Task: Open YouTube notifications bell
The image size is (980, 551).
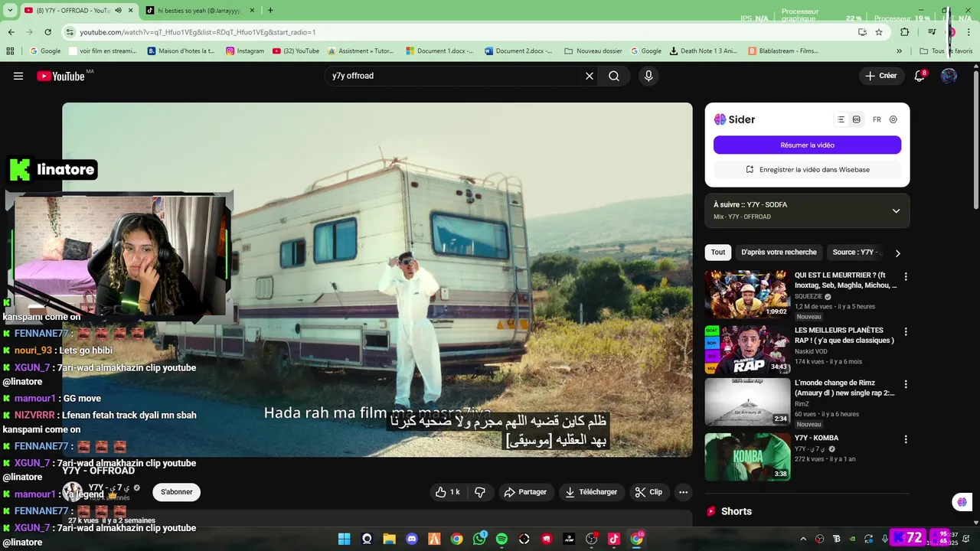Action: (920, 76)
